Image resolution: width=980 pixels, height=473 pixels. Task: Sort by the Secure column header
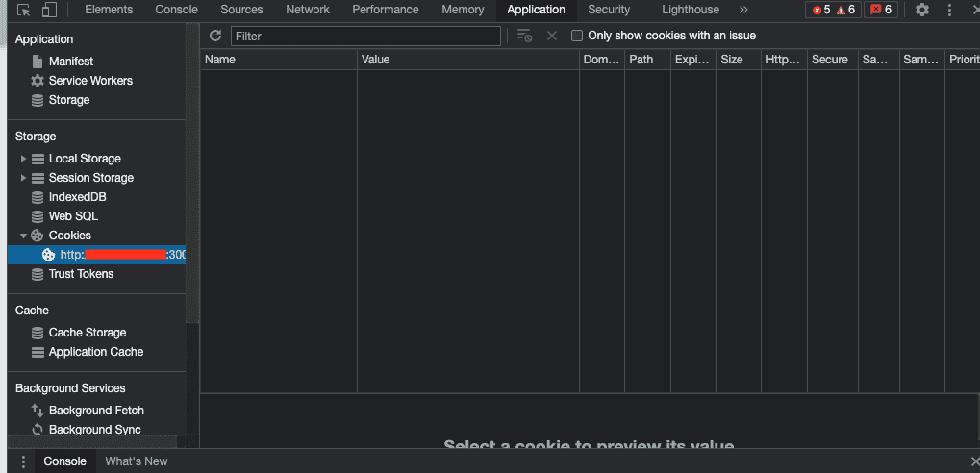pos(833,60)
